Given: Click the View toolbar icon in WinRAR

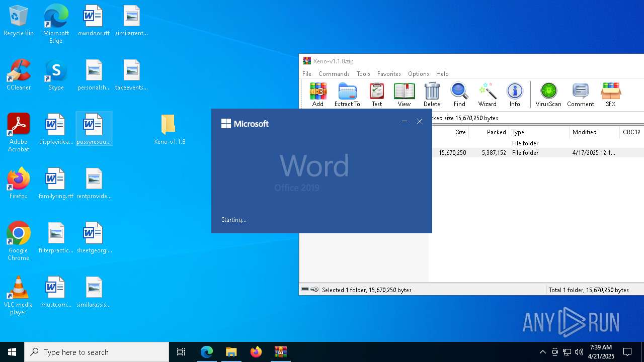Looking at the screenshot, I should click(404, 95).
